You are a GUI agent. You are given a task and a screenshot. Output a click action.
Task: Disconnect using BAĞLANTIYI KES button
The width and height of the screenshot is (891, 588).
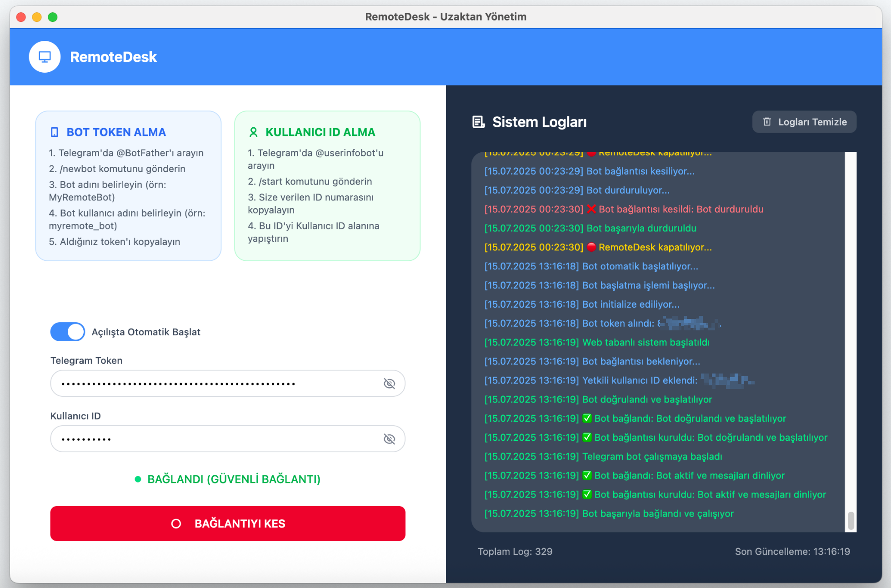228,523
